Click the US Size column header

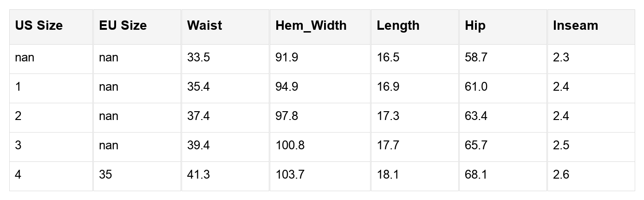tap(39, 26)
